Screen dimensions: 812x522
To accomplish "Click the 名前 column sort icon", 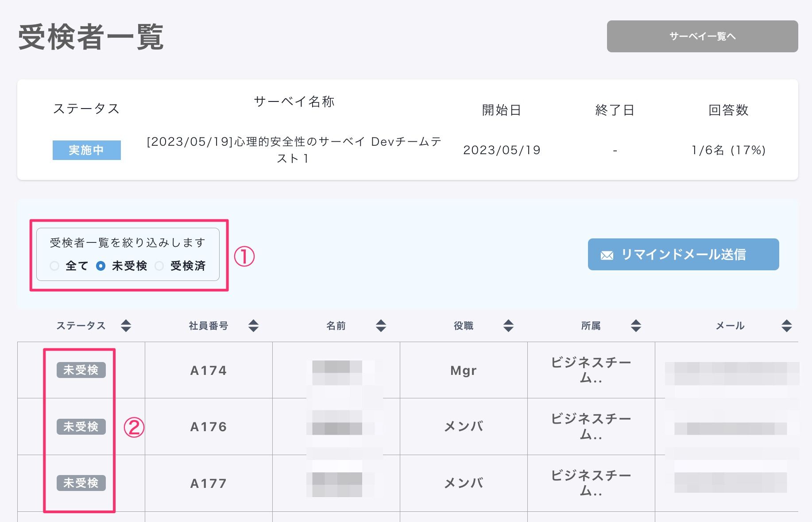I will click(381, 326).
